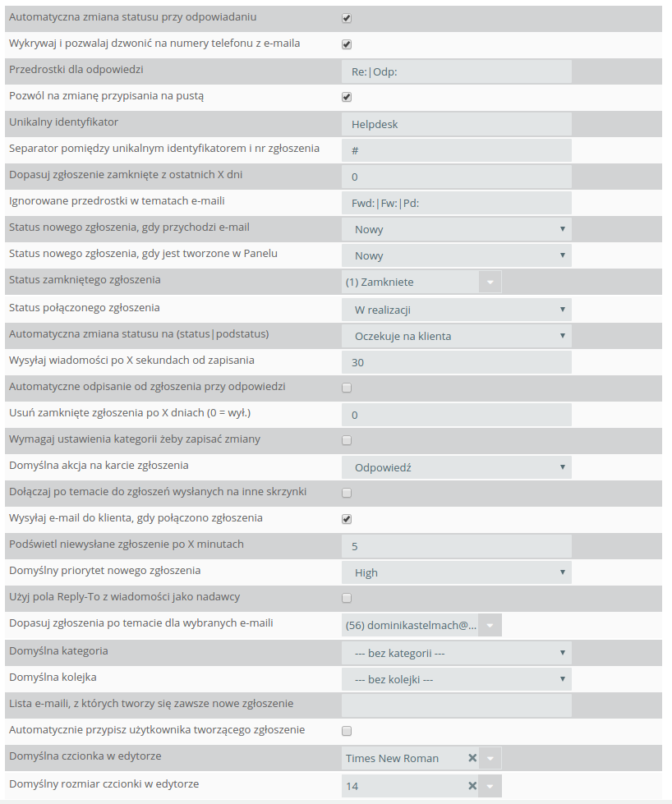Click the reply prefixes 'Re:|Odp:' field
The height and width of the screenshot is (804, 672).
tap(457, 71)
